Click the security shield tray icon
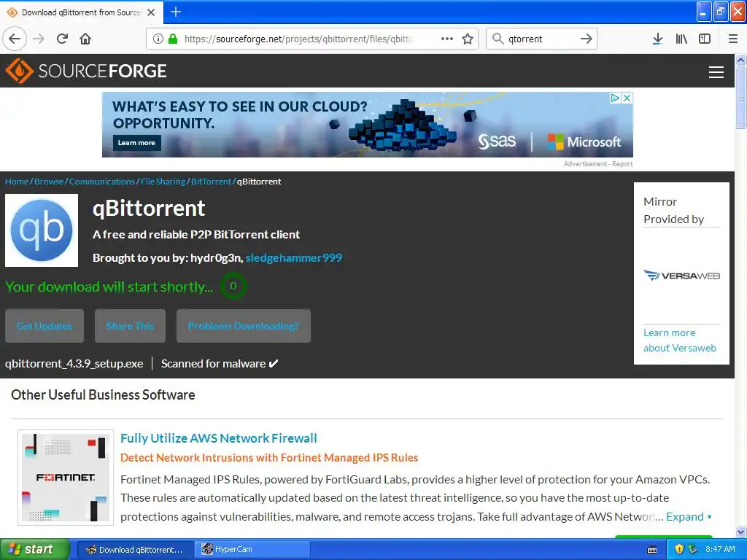The width and height of the screenshot is (747, 560). point(679,549)
